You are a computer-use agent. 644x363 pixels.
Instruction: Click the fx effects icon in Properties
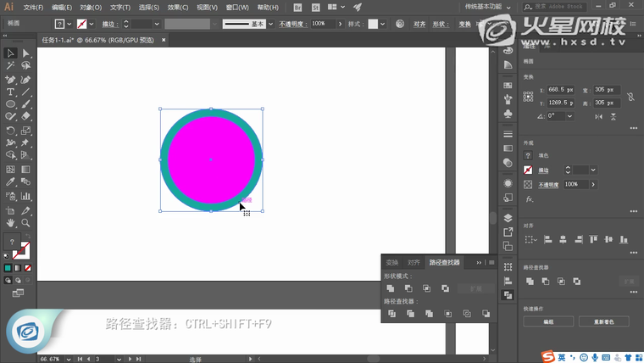tap(530, 199)
